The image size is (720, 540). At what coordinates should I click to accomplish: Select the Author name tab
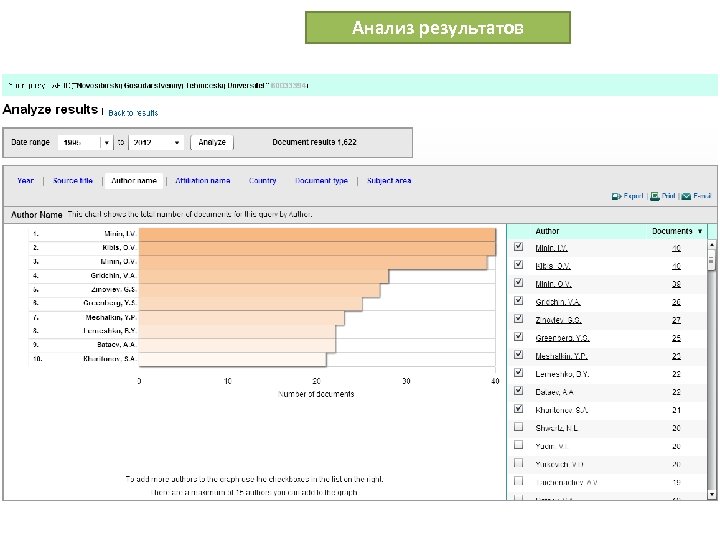[x=134, y=181]
